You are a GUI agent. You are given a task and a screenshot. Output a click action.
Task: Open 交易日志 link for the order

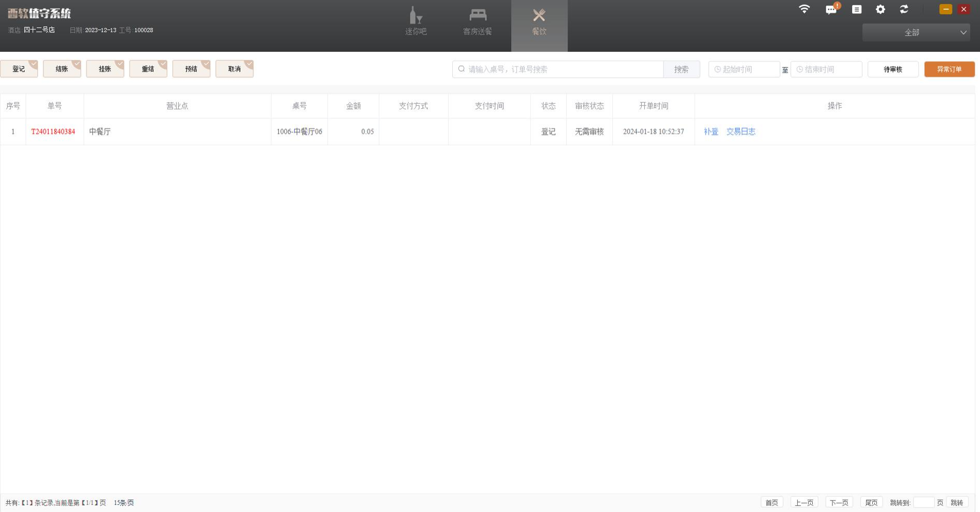741,131
